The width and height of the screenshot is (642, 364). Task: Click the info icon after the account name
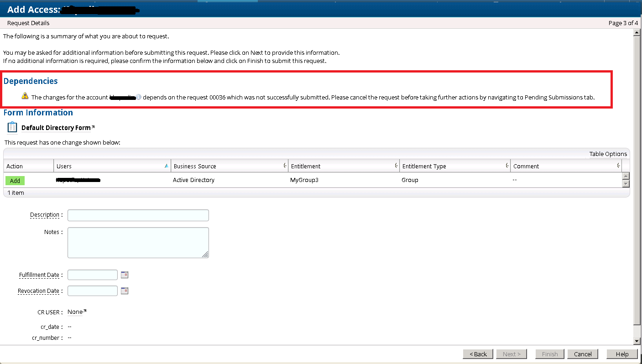click(x=139, y=97)
